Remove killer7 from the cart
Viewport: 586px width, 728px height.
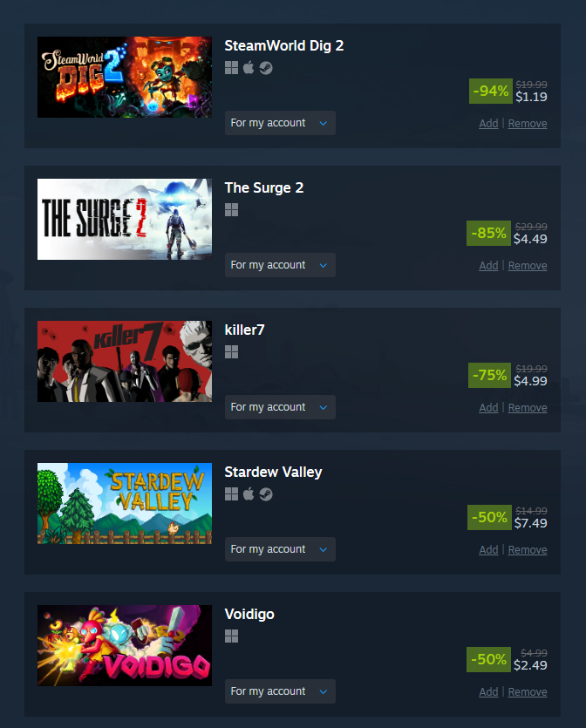point(528,408)
